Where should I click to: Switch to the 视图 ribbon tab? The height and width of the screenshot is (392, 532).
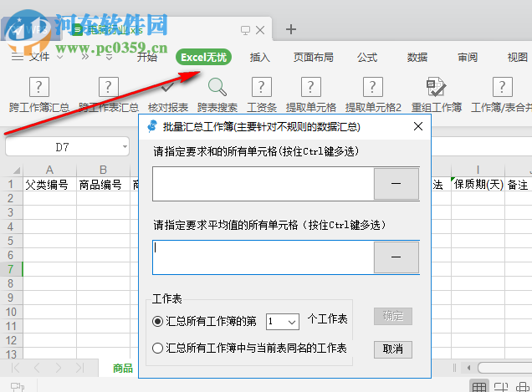click(518, 57)
